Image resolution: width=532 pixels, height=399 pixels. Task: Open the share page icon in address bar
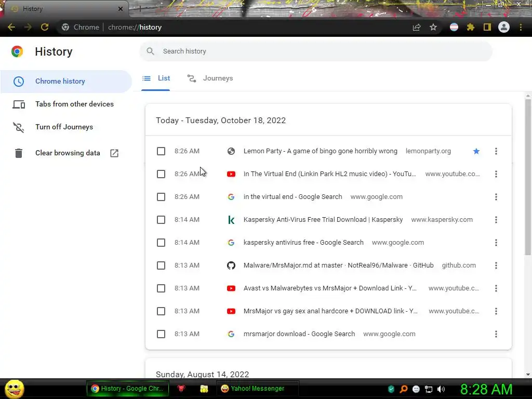point(417,27)
